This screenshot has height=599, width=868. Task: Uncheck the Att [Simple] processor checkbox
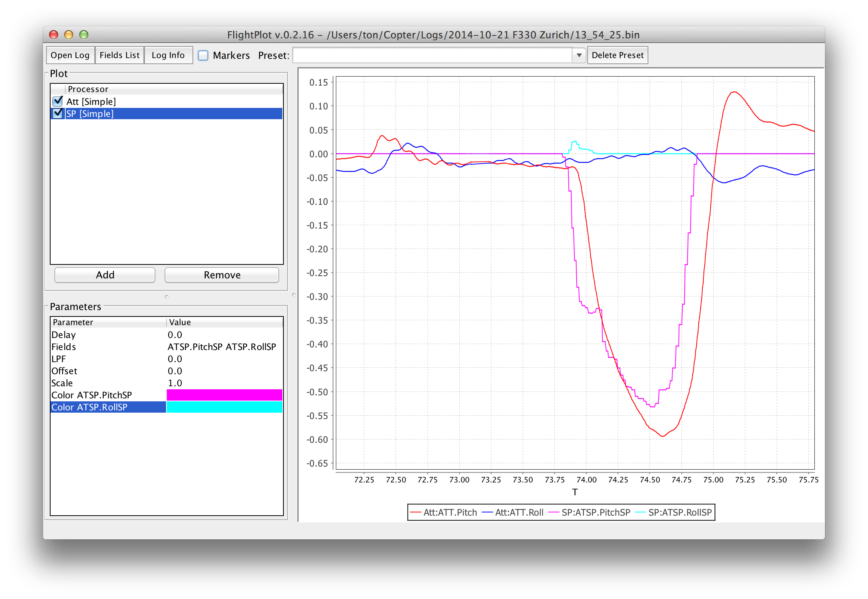(58, 101)
